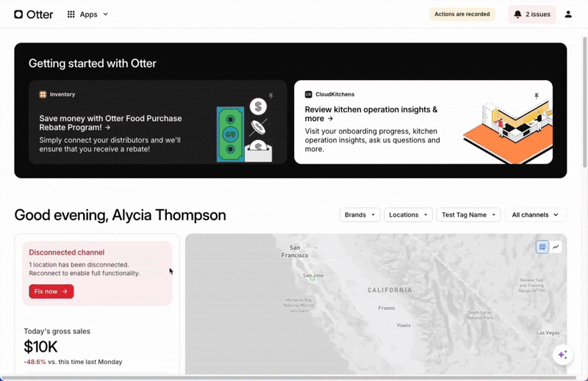
Task: Open the 2 issues notifications
Action: [x=531, y=14]
